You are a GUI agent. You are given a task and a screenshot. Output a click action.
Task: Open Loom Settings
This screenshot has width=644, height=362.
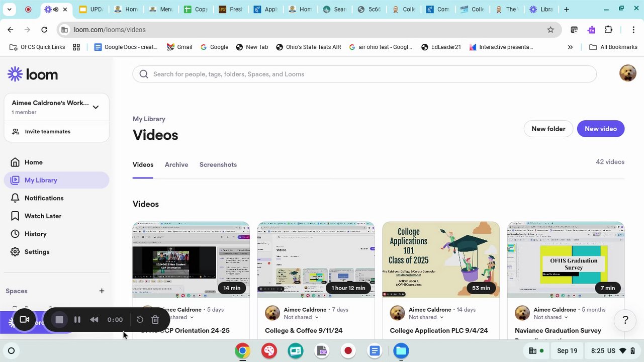tap(56, 252)
